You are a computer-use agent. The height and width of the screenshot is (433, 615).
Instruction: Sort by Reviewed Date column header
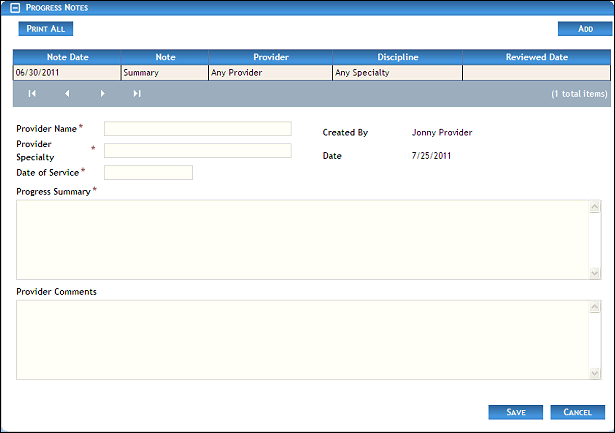pyautogui.click(x=537, y=57)
